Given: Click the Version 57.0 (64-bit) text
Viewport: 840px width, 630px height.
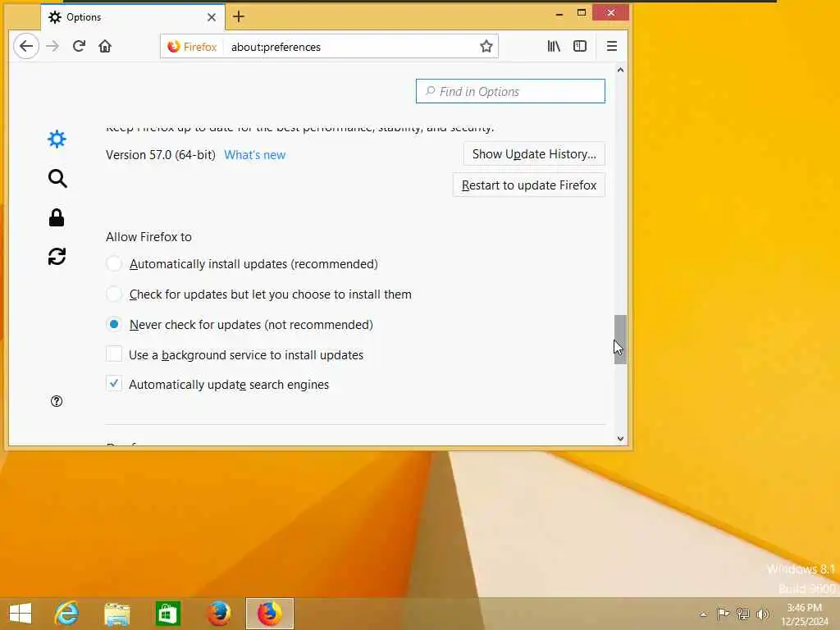Looking at the screenshot, I should (x=161, y=155).
